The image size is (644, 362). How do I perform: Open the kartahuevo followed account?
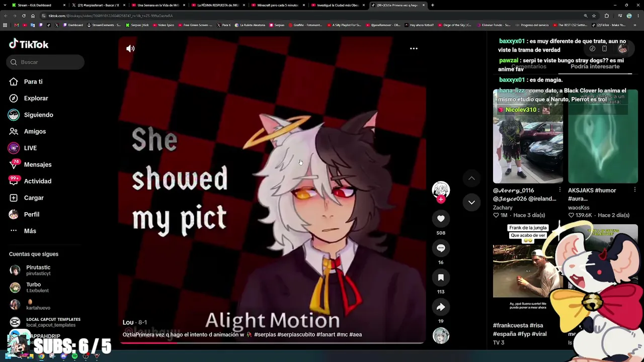[x=38, y=305]
